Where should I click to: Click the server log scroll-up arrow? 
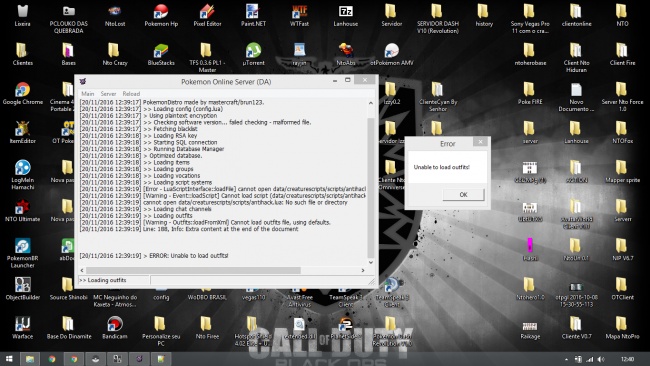coord(371,103)
